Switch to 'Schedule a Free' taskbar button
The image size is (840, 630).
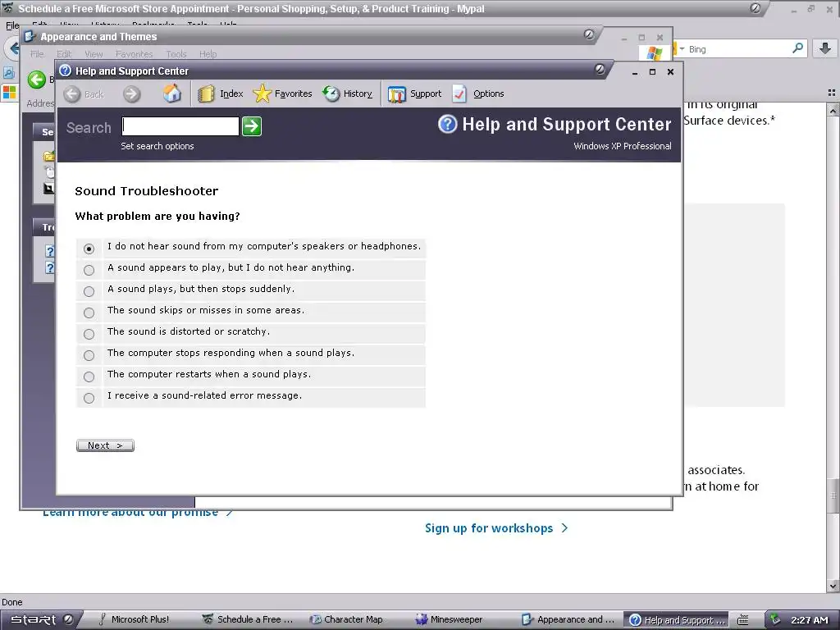click(x=248, y=619)
